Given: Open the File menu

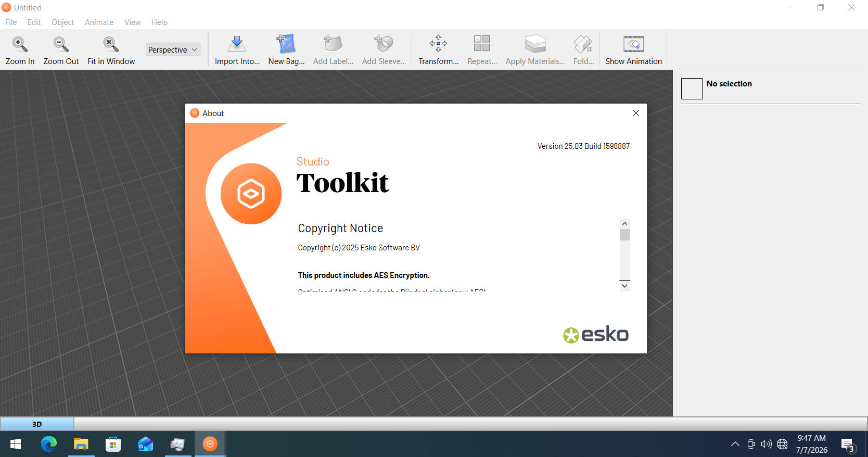Looking at the screenshot, I should point(11,22).
